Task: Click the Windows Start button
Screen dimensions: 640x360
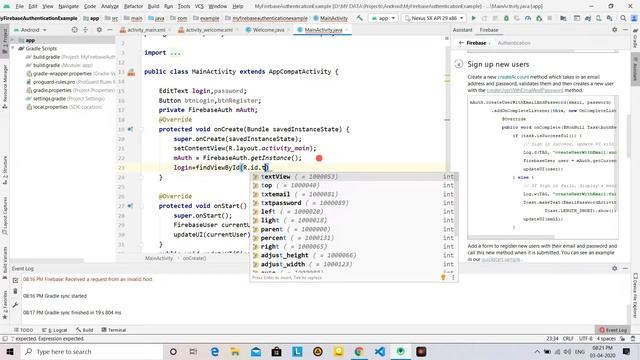Action: click(10, 351)
